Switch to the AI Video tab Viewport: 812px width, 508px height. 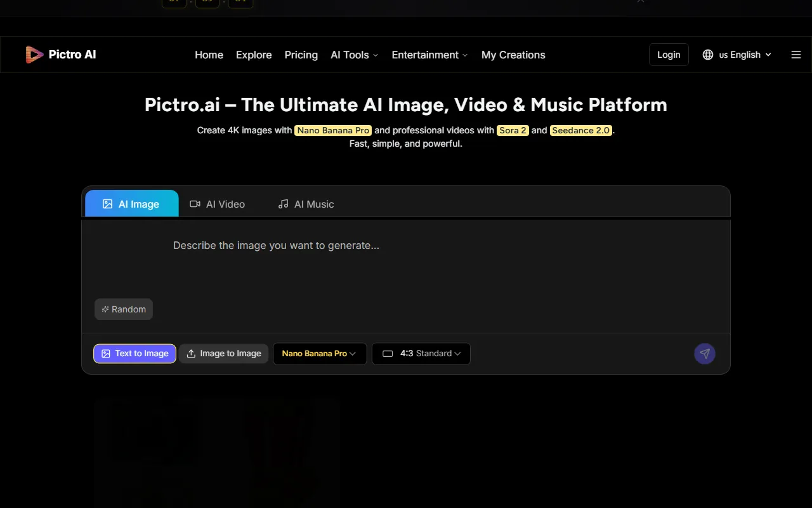(x=218, y=204)
